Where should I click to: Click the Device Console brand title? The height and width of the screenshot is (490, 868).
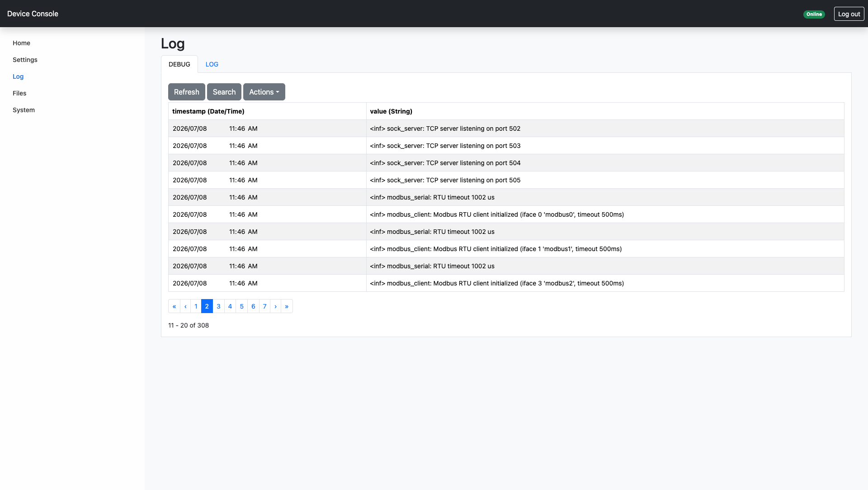tap(33, 14)
